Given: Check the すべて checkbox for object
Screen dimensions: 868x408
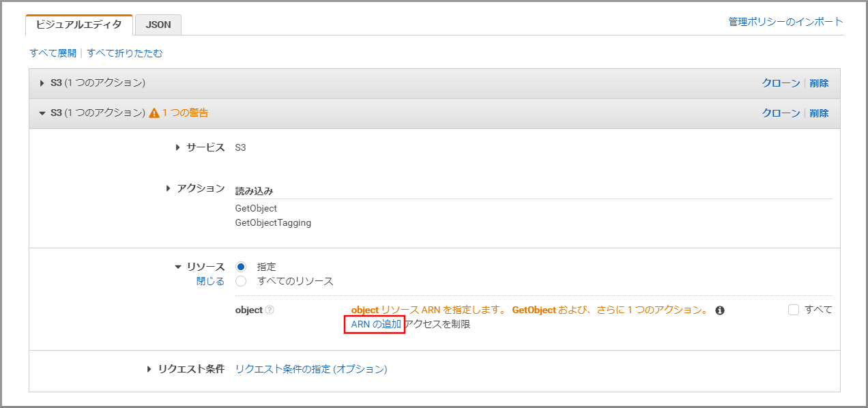Looking at the screenshot, I should 793,310.
